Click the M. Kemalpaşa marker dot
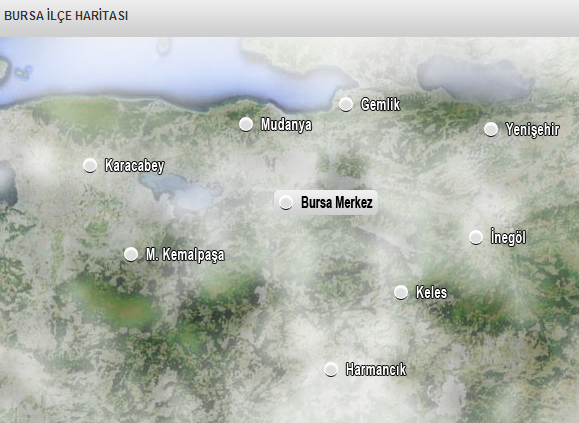Screen dimensions: 579x423 tap(131, 254)
